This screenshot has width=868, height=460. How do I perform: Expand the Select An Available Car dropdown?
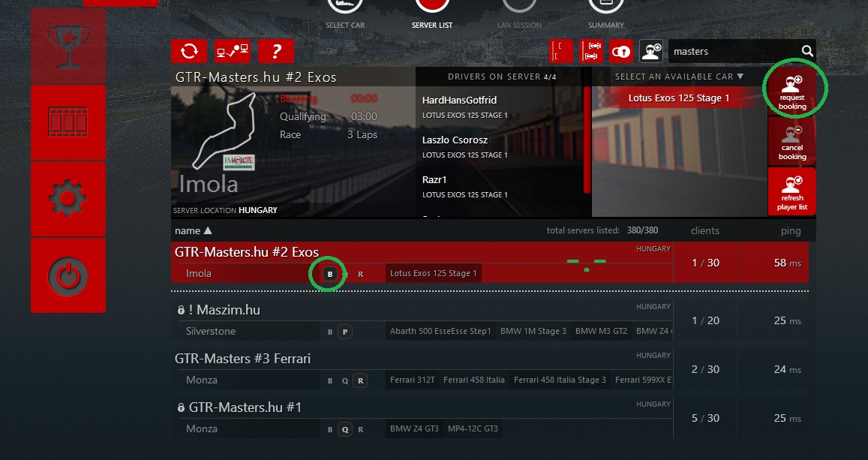click(679, 77)
